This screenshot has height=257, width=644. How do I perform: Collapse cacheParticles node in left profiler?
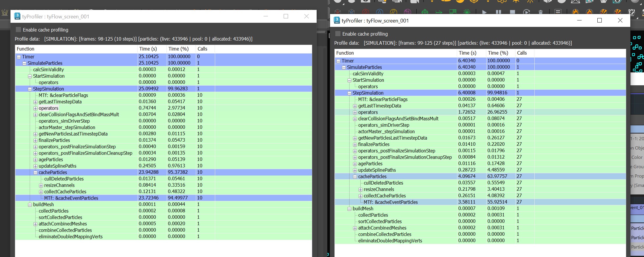tap(35, 173)
